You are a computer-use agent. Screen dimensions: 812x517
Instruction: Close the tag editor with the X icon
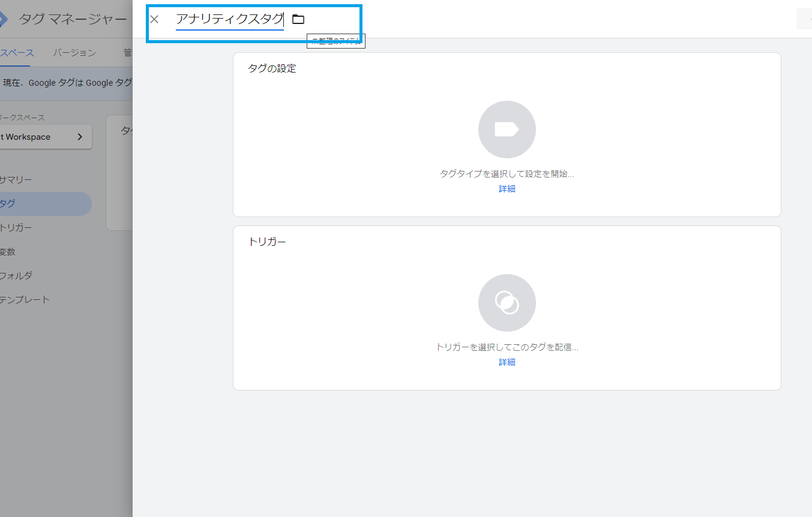coord(154,19)
